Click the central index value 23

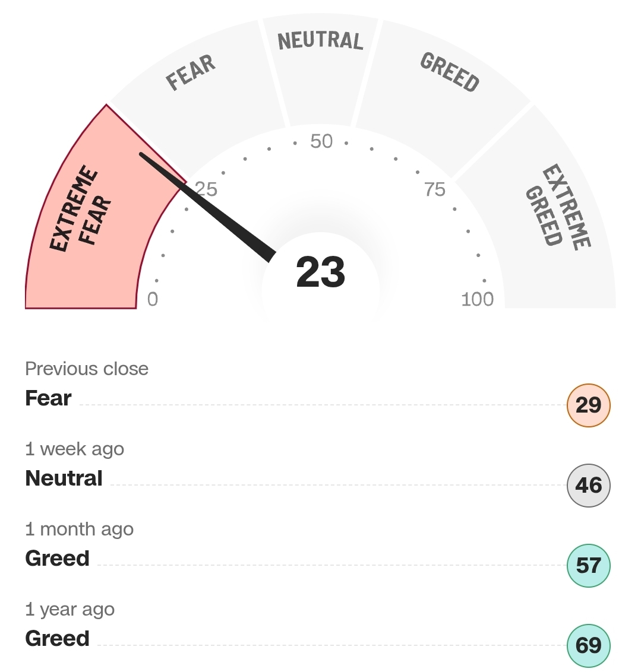[320, 272]
